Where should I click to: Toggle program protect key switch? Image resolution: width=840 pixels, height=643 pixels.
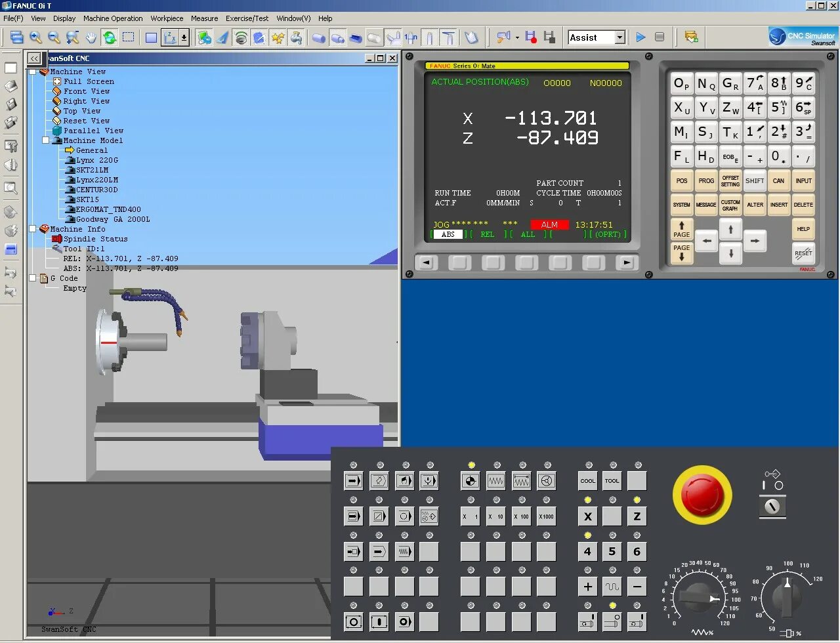point(773,507)
